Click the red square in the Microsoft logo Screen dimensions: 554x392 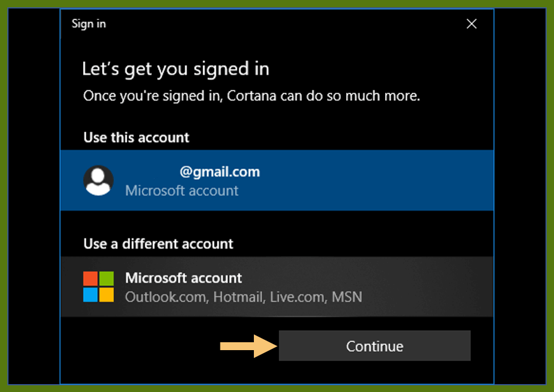[90, 279]
